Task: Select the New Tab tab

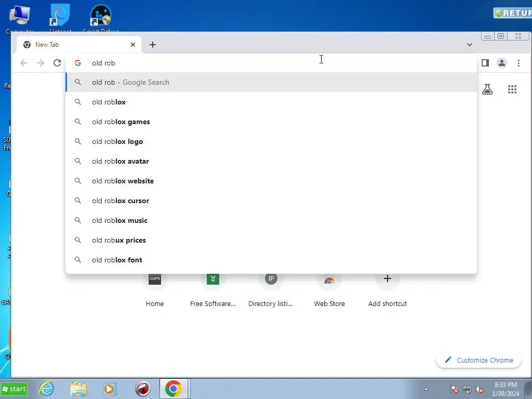Action: coord(79,45)
